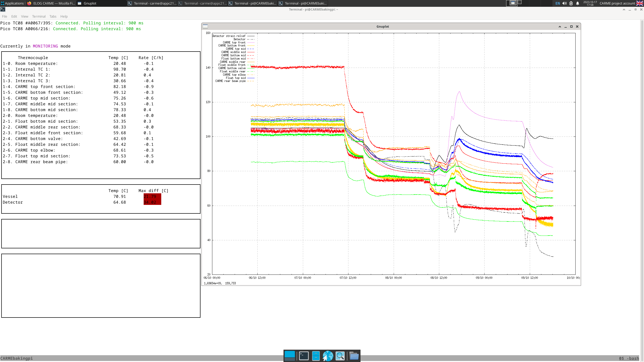
Task: Open the home folder dock icon
Action: [x=354, y=356]
